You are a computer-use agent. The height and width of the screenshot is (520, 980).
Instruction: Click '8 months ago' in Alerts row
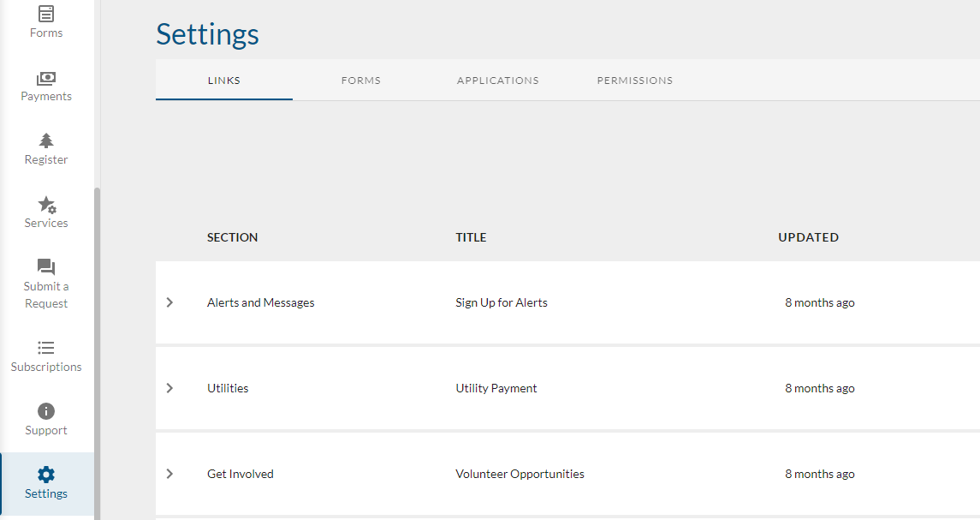pyautogui.click(x=819, y=302)
